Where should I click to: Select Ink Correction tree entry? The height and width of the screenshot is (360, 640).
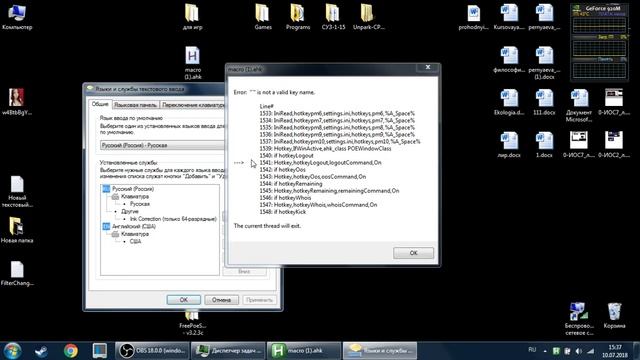pyautogui.click(x=173, y=219)
